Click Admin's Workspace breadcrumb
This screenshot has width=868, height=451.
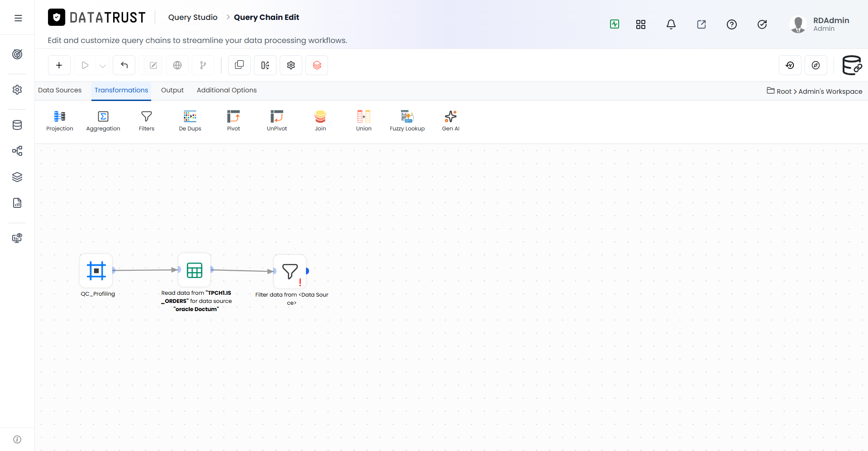pos(830,91)
